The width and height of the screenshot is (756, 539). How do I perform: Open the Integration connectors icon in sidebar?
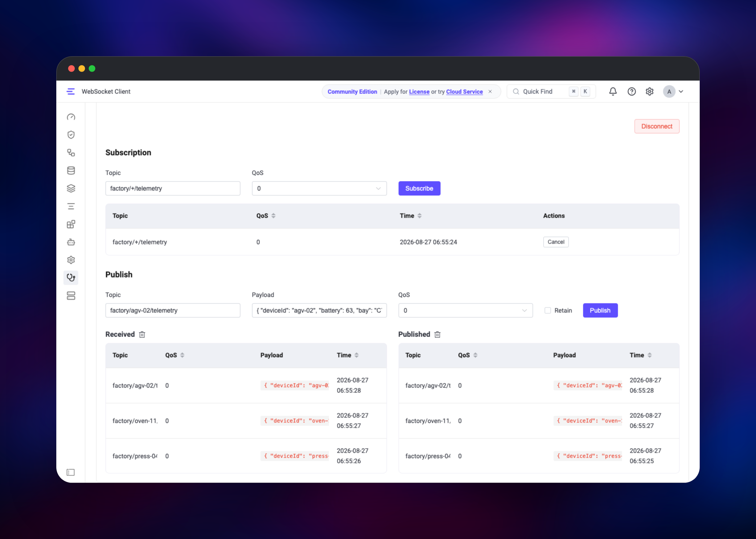coord(71,153)
